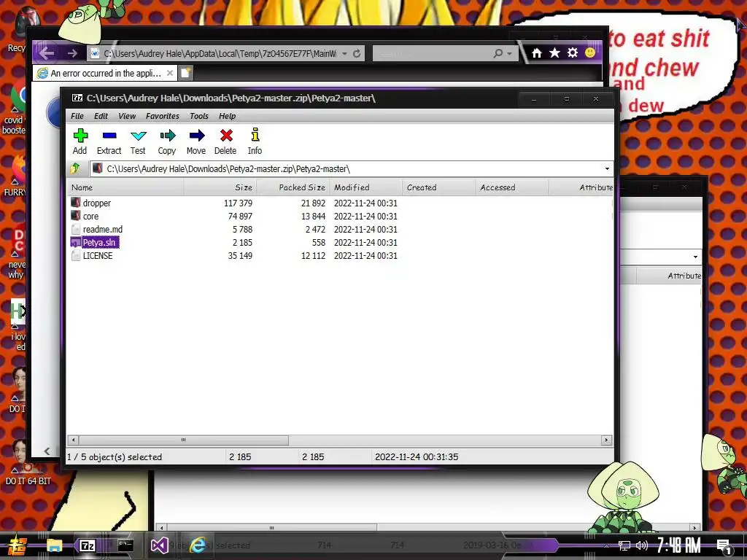Open the View menu in 7-Zip

coord(127,116)
